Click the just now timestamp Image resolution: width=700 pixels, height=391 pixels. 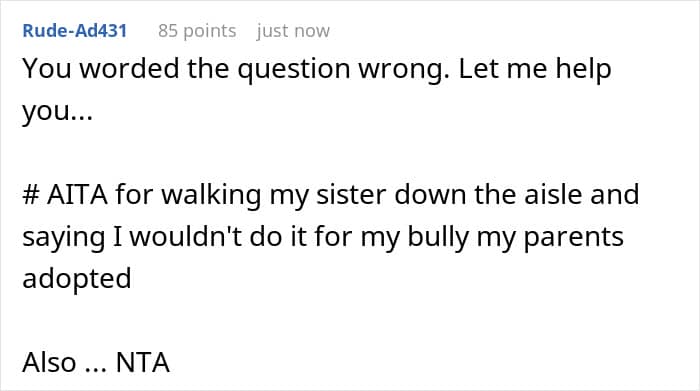[x=293, y=31]
